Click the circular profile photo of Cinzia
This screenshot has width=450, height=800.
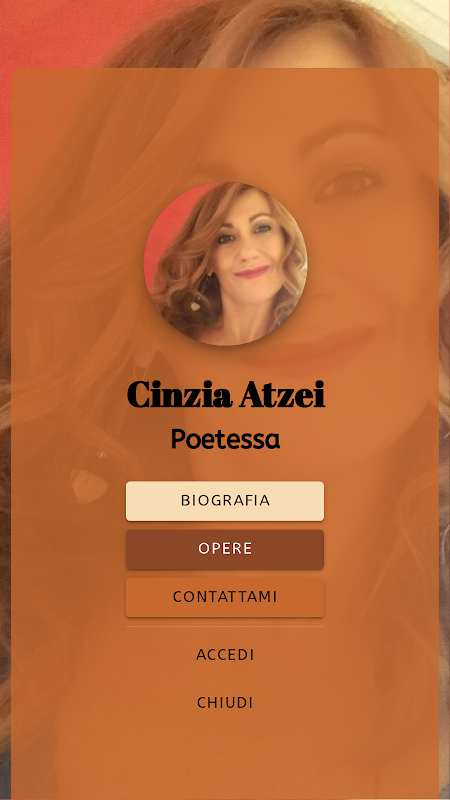[225, 264]
